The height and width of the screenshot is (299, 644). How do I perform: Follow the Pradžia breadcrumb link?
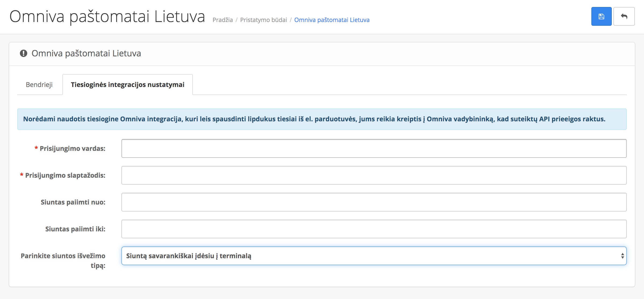(223, 20)
